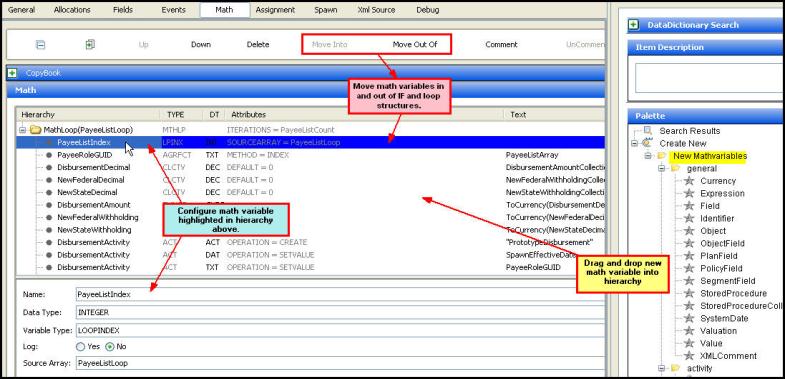Click the collapse-all icon in Math toolbar
This screenshot has width=785, height=379.
pos(41,45)
